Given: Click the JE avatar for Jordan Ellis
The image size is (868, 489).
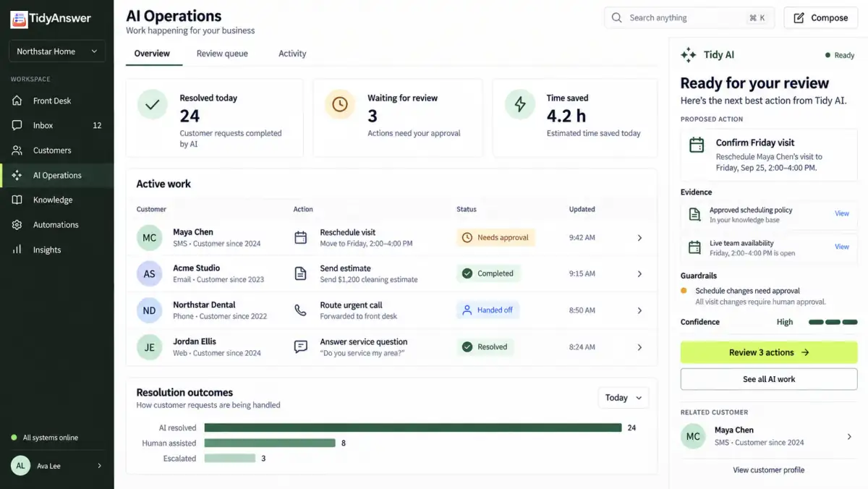Looking at the screenshot, I should point(149,346).
